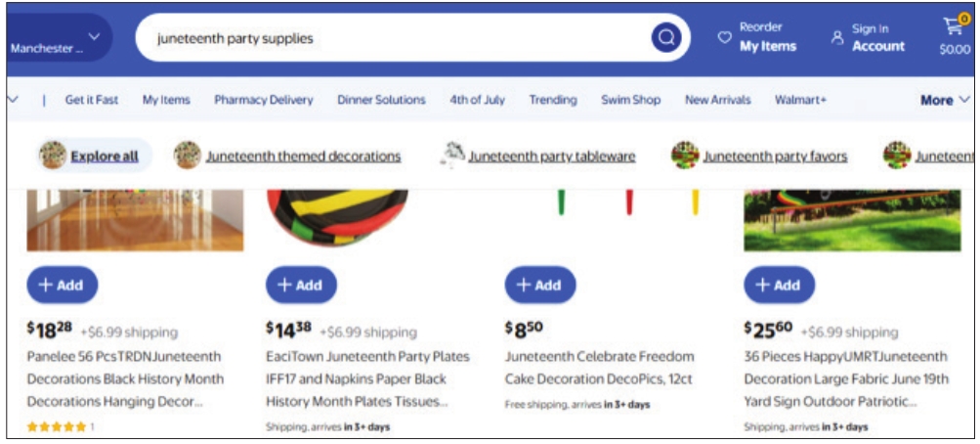
Task: Click the Juneteenth themed decorations icon
Action: pyautogui.click(x=188, y=155)
